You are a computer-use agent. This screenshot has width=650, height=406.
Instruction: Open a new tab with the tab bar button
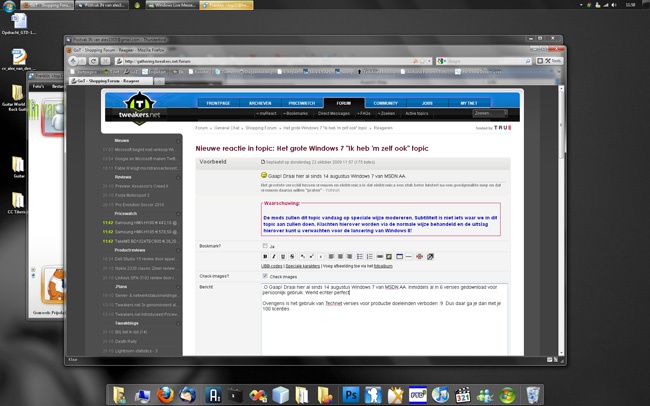click(x=159, y=81)
